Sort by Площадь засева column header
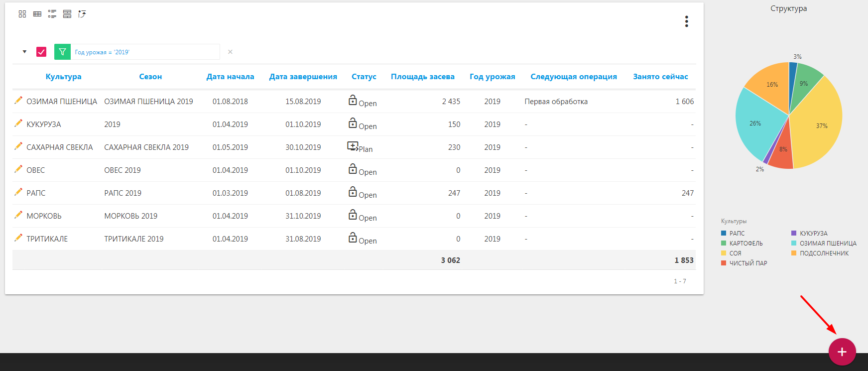This screenshot has width=868, height=371. 422,77
